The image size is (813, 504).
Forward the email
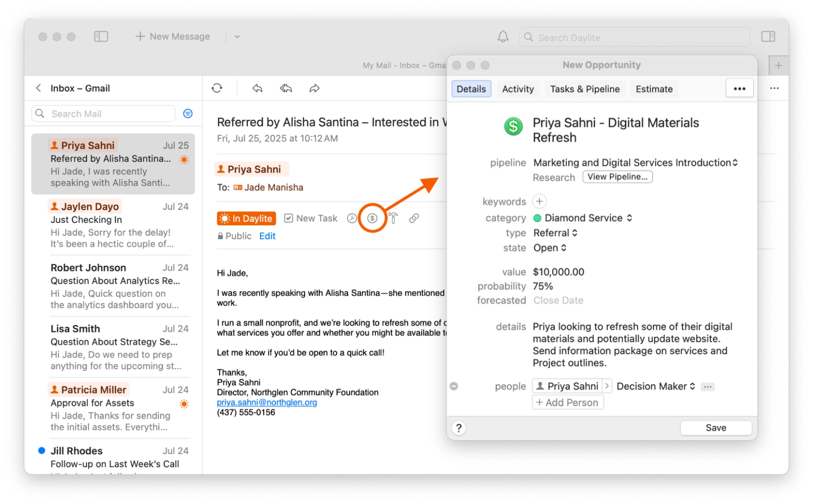314,88
